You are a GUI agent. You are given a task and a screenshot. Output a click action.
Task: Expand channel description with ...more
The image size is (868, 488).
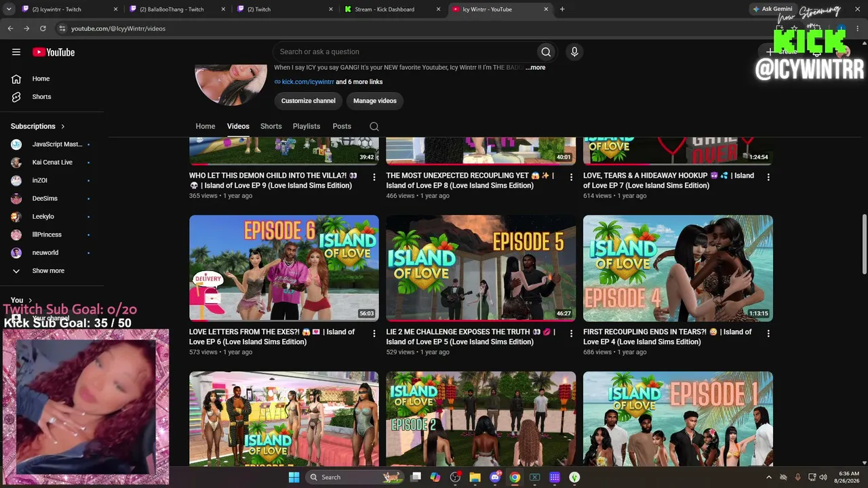(535, 68)
